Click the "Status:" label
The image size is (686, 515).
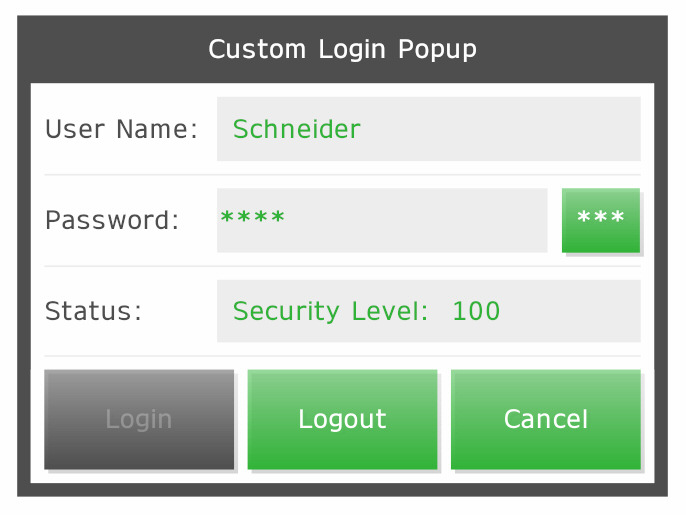coord(94,311)
